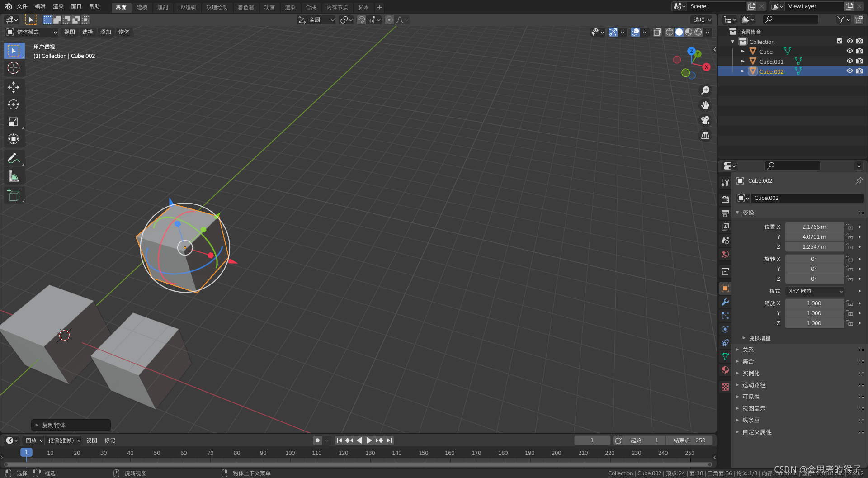
Task: Pin the Cube.002 properties panel
Action: click(x=859, y=180)
